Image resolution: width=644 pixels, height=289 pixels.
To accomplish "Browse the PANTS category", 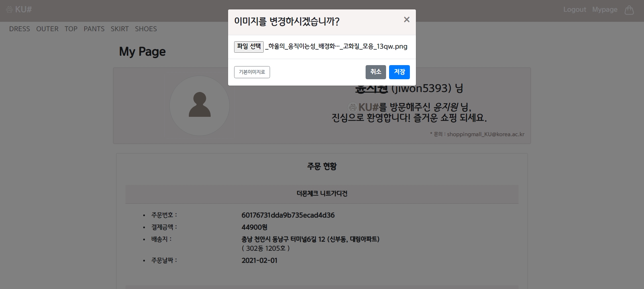I will click(x=94, y=29).
